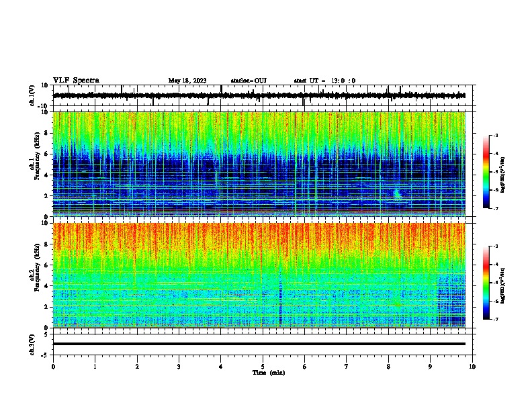This screenshot has height=411, width=532.
Task: Click time axis tick label "2"
Action: [x=137, y=367]
